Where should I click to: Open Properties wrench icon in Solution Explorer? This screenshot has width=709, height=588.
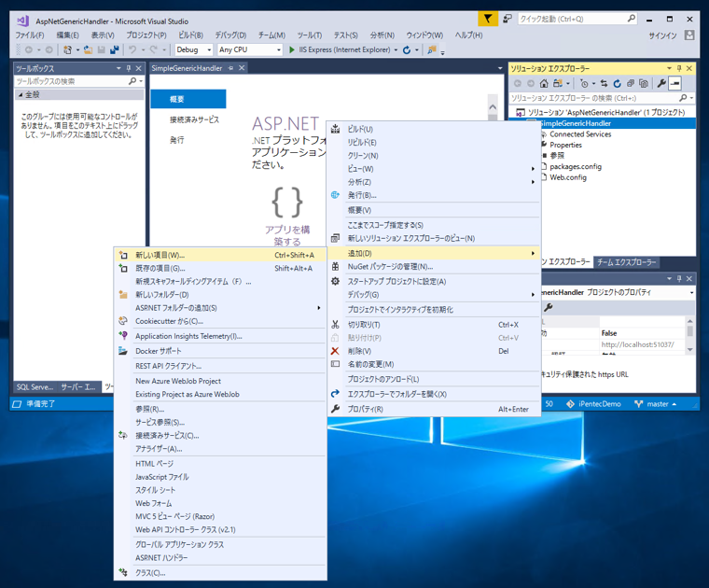(660, 84)
